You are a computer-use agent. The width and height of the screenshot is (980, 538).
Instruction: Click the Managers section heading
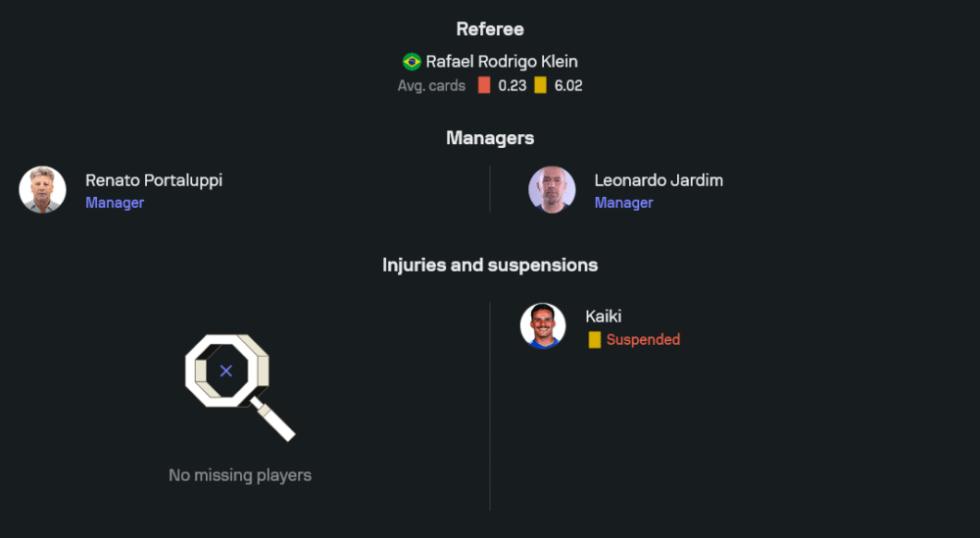(x=490, y=138)
